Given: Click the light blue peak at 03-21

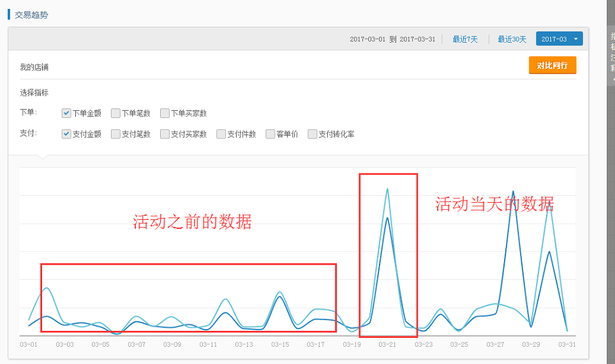Looking at the screenshot, I should [x=387, y=189].
